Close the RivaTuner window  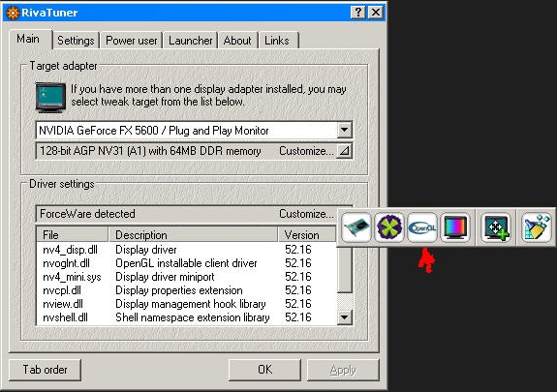[x=376, y=13]
